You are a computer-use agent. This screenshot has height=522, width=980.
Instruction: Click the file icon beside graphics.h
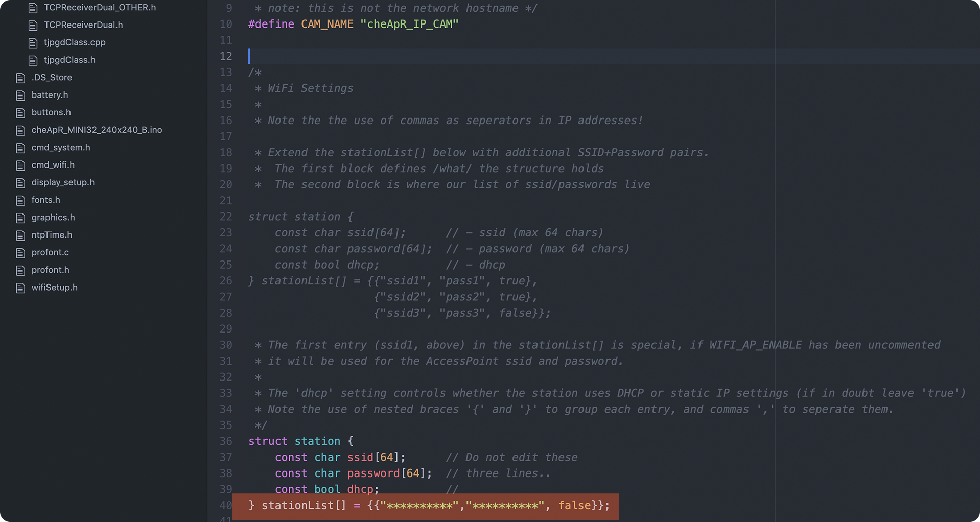coord(20,217)
